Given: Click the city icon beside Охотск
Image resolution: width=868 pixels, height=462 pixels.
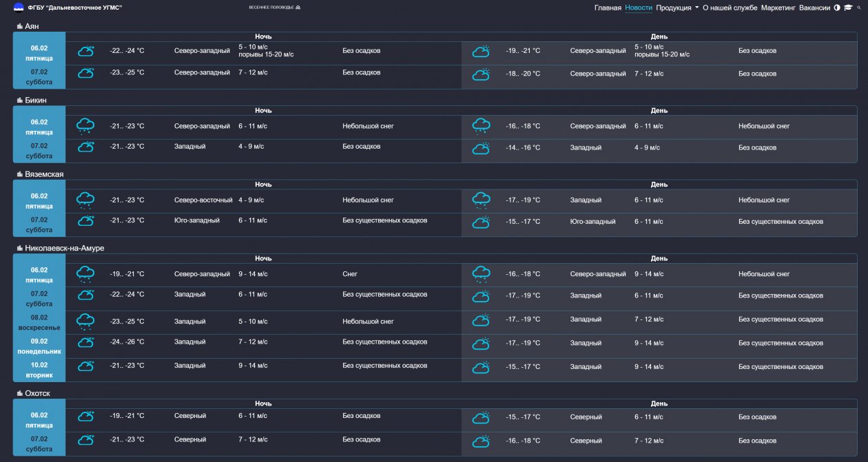Looking at the screenshot, I should pyautogui.click(x=20, y=393).
